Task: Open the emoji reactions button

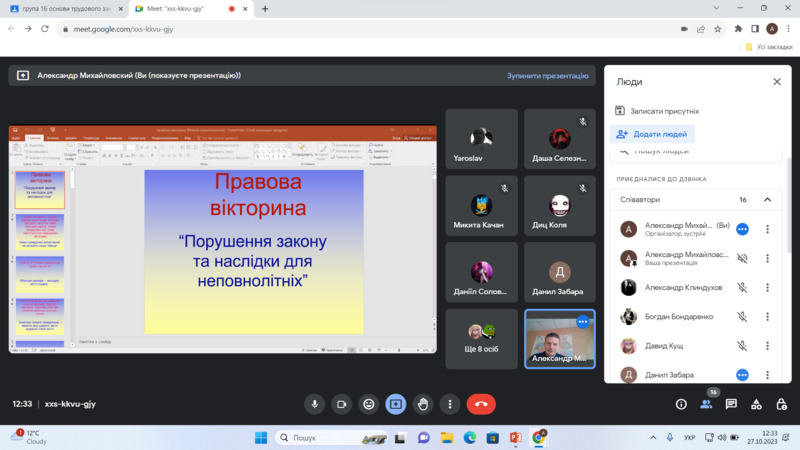Action: click(x=369, y=404)
